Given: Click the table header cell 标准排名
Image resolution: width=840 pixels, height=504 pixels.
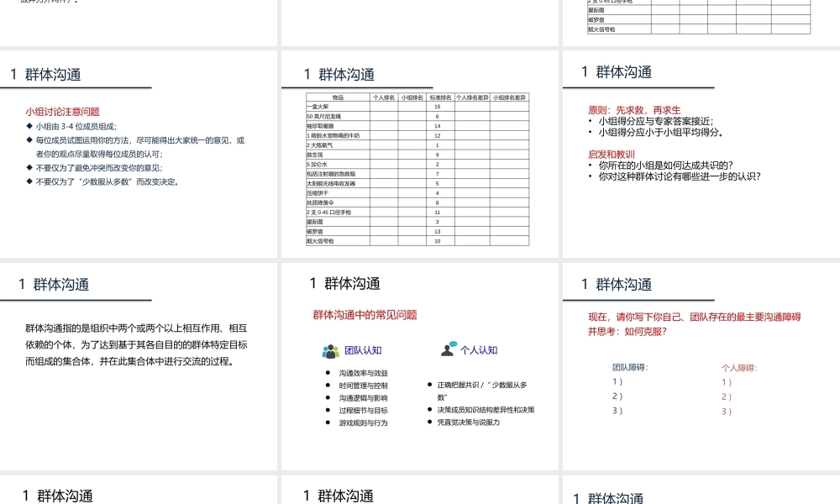Looking at the screenshot, I should pos(438,97).
